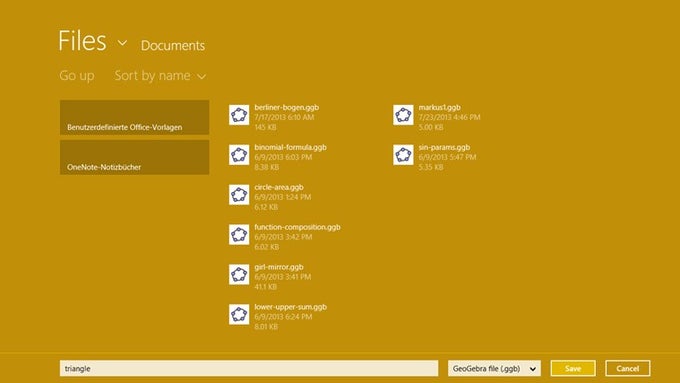Click the Documents location label
This screenshot has width=680, height=383.
(x=173, y=46)
